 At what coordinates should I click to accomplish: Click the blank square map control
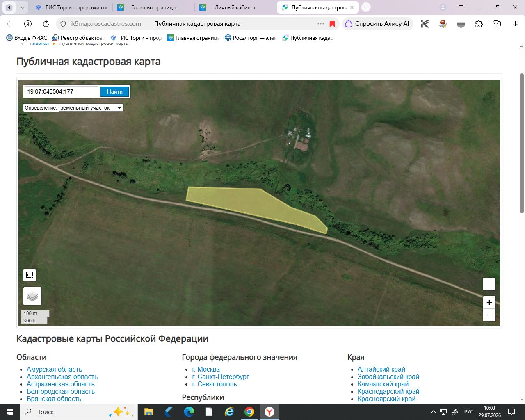489,284
